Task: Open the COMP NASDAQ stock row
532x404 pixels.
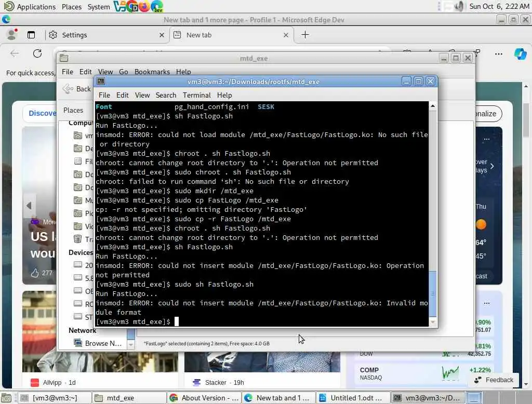Action: click(425, 373)
